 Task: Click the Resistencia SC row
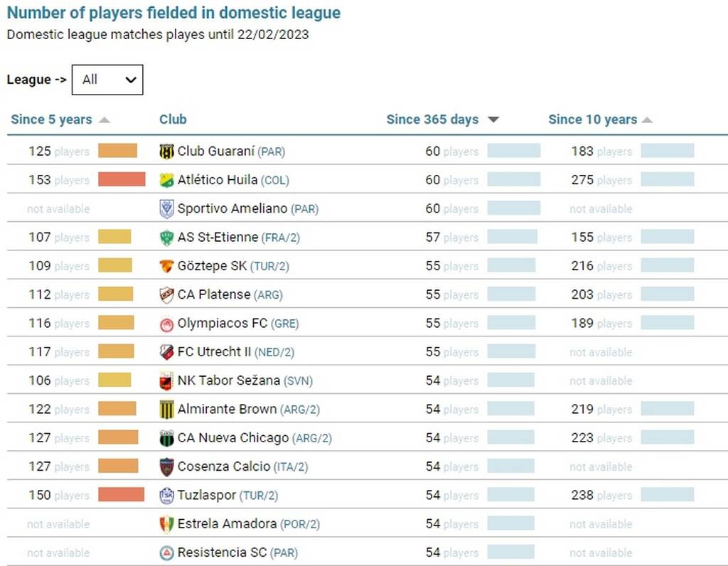point(368,552)
